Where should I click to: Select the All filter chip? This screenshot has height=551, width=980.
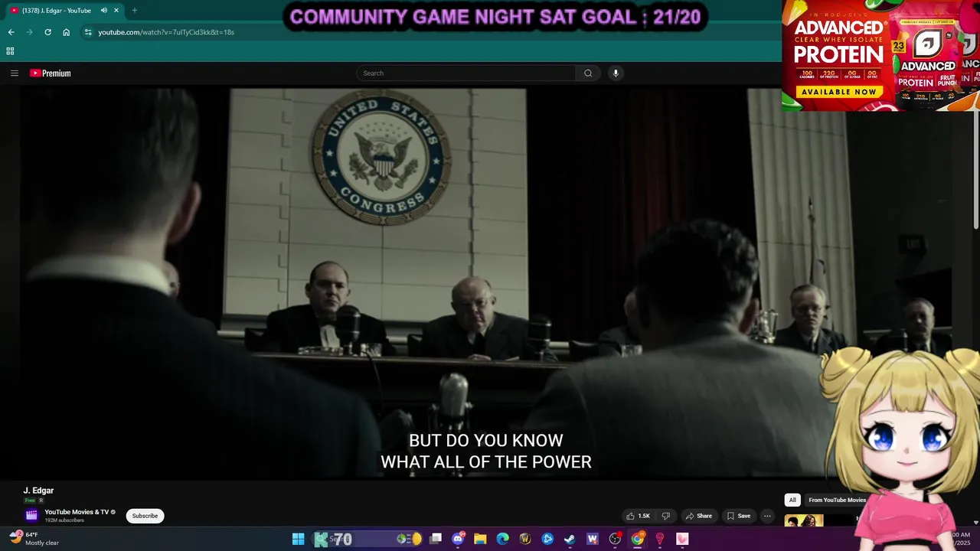(x=792, y=500)
